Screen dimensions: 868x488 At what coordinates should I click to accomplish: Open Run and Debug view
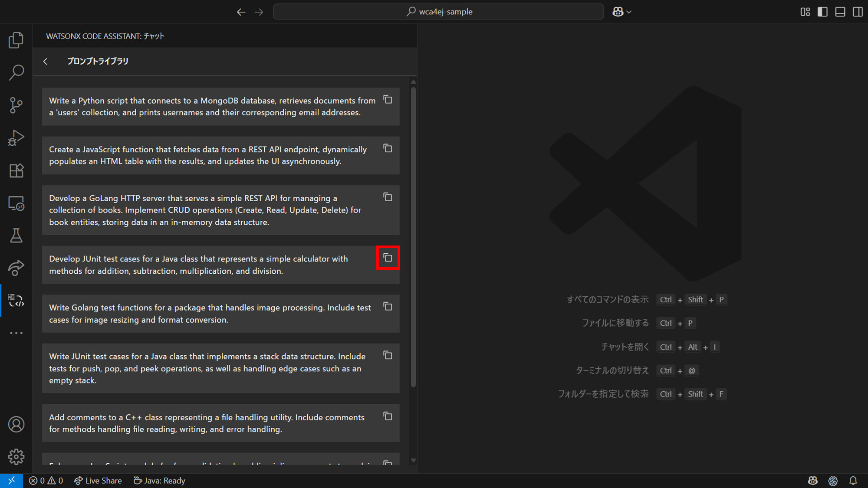pos(16,138)
